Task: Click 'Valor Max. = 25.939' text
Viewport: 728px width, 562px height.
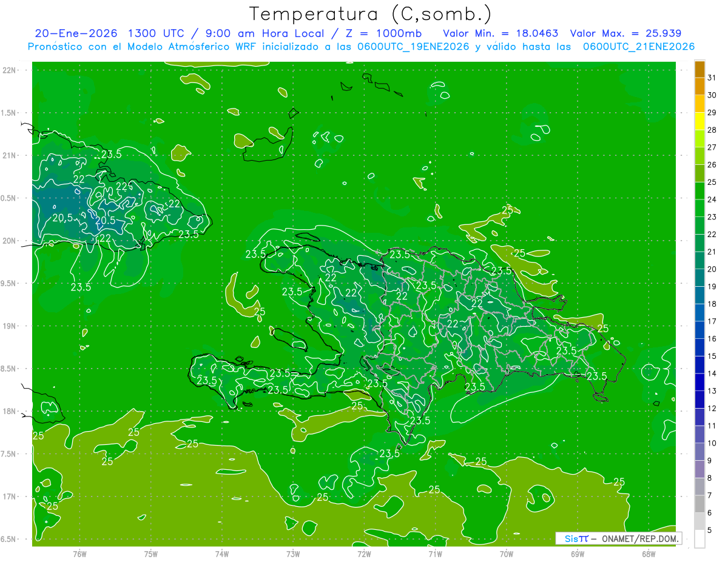Action: (625, 34)
